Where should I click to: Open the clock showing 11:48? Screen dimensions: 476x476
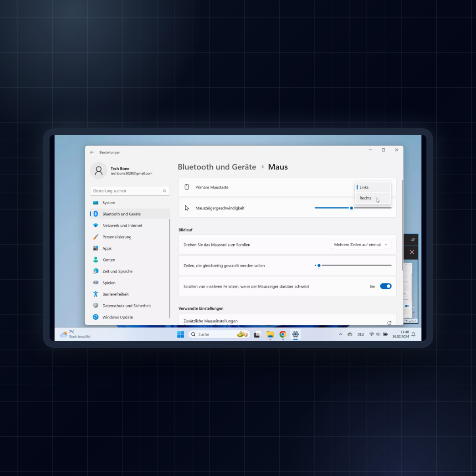pos(401,334)
